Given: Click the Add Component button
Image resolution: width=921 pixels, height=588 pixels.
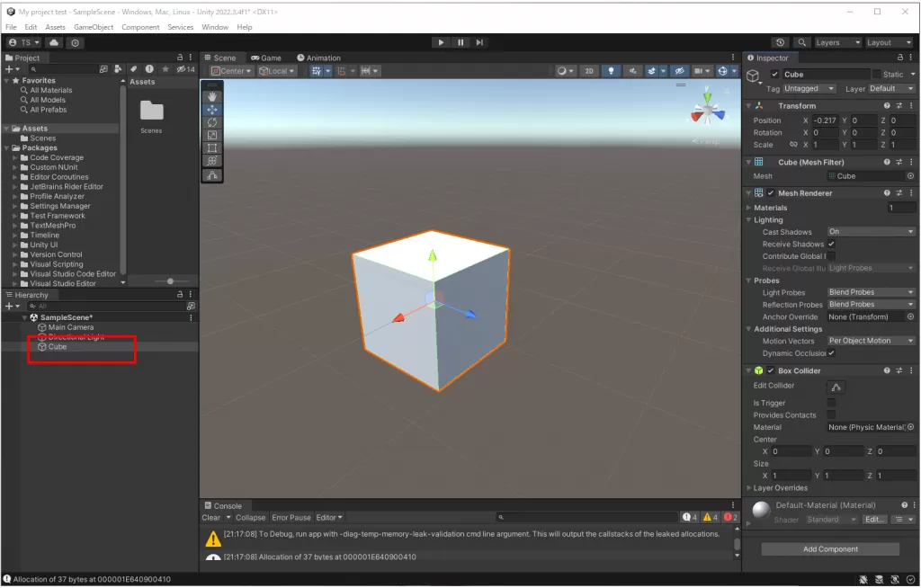Looking at the screenshot, I should [830, 549].
